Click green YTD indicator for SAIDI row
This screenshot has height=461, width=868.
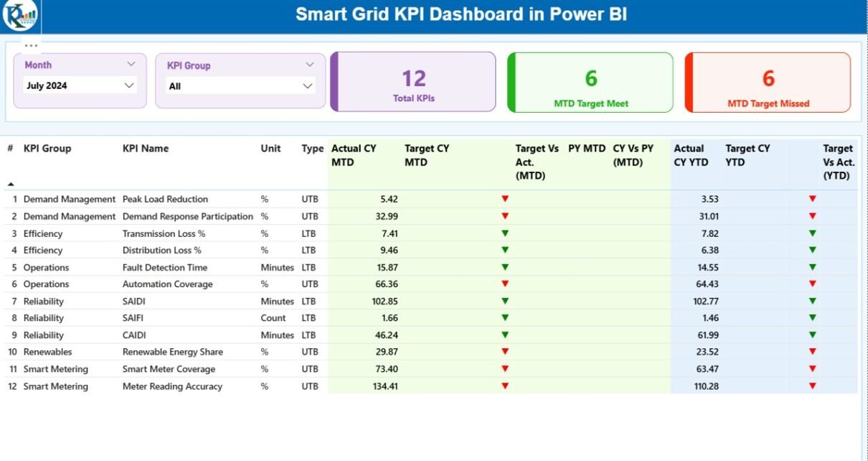pos(812,302)
